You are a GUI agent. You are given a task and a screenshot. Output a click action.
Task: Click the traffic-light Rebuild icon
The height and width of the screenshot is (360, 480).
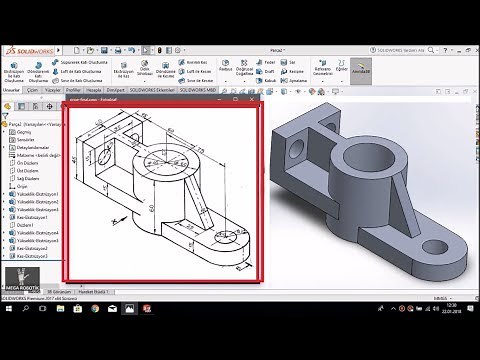[x=160, y=50]
